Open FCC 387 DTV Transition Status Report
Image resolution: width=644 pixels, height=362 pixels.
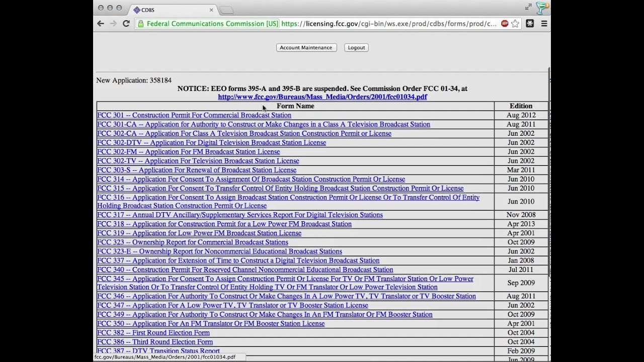pyautogui.click(x=158, y=350)
